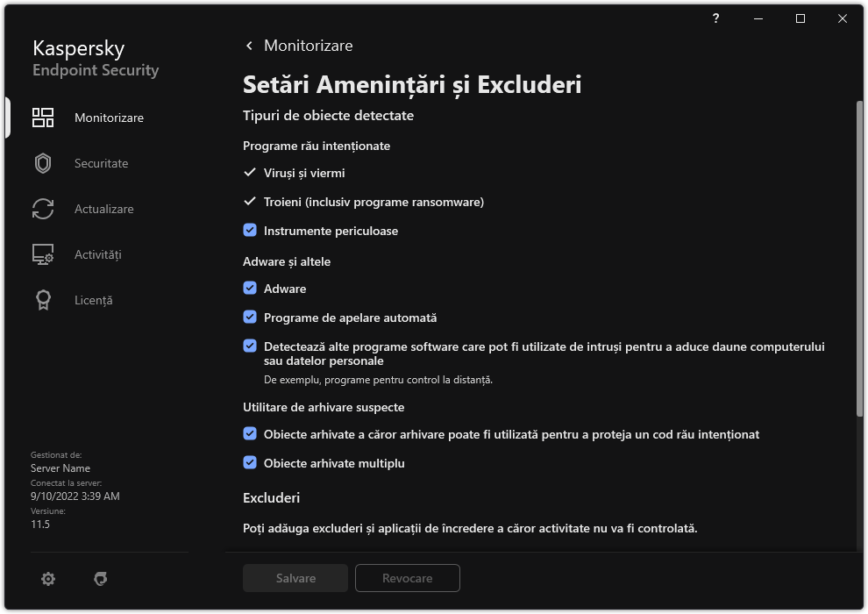
Task: Click the Actualizare refresh arrows icon
Action: (x=43, y=209)
